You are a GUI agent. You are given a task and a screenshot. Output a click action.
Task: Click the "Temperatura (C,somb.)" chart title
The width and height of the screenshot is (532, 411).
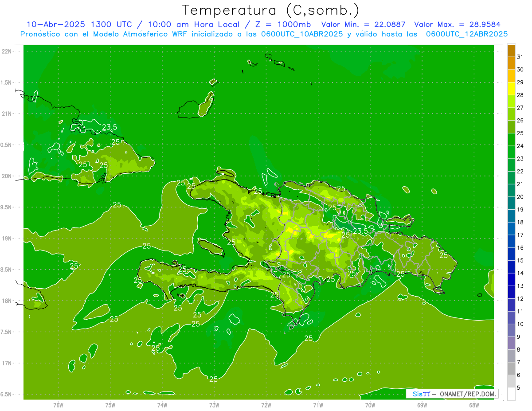(270, 10)
